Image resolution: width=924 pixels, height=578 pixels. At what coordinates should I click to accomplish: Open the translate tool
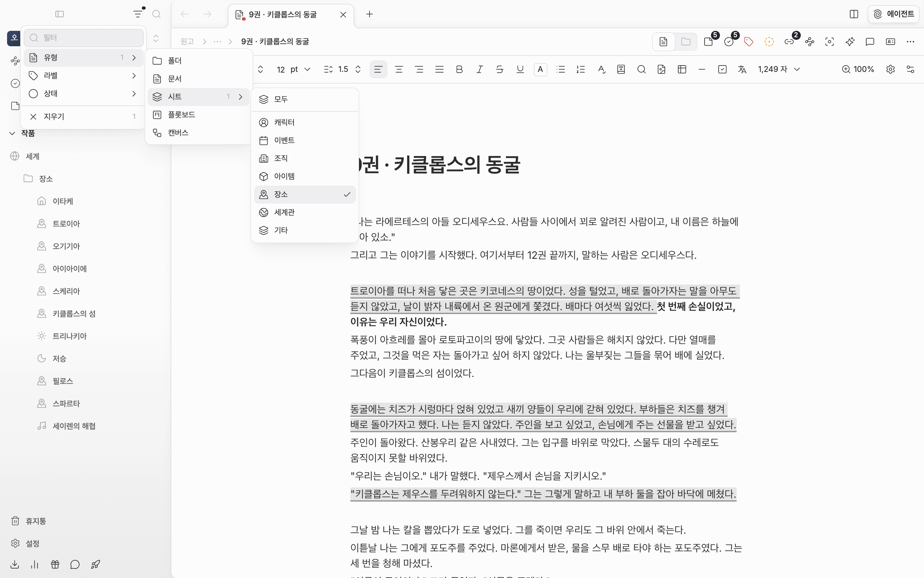coord(742,69)
